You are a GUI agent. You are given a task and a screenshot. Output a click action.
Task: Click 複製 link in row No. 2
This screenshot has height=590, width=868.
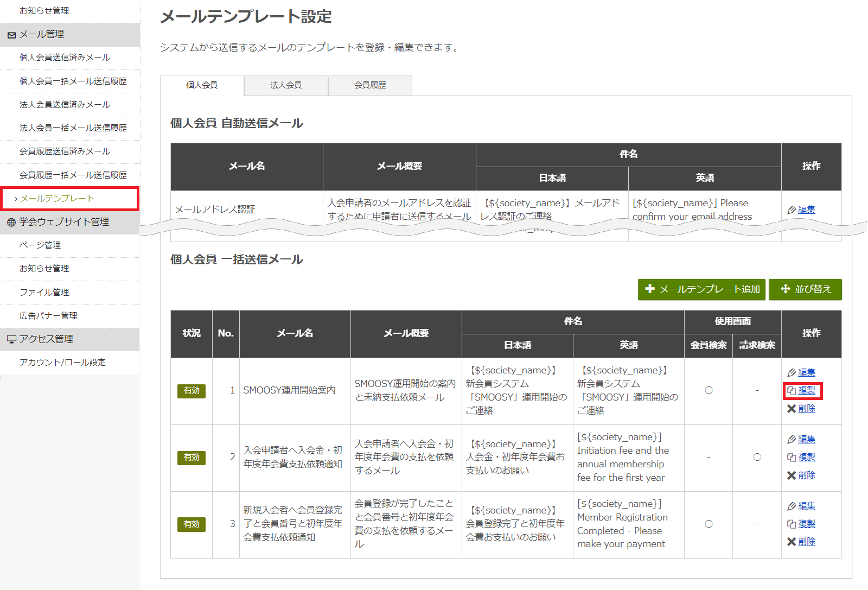coord(807,457)
